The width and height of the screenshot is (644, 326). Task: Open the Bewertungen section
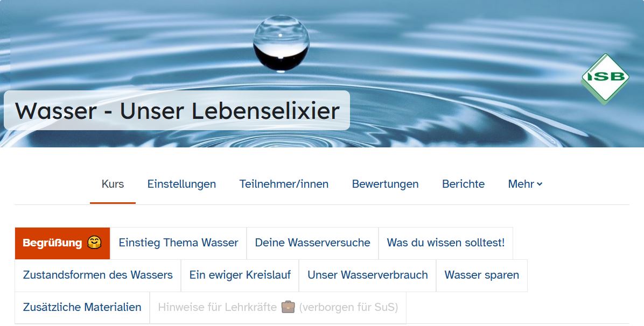385,184
